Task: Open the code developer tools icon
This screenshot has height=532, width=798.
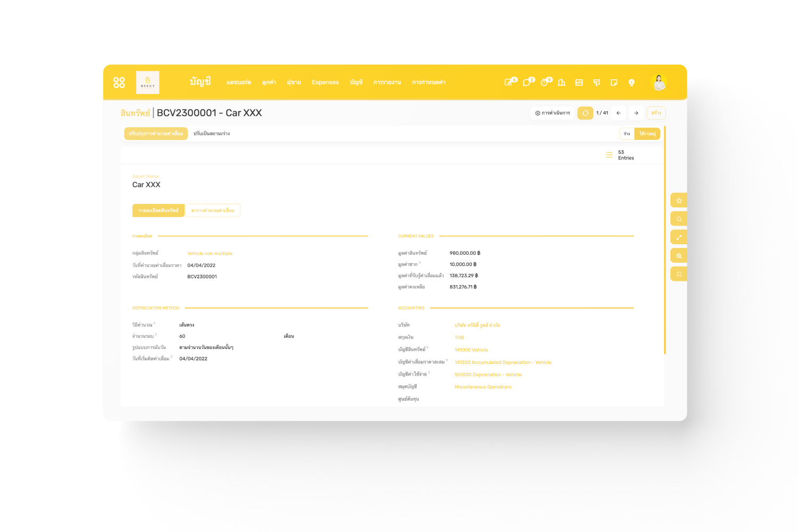Action: [x=579, y=82]
